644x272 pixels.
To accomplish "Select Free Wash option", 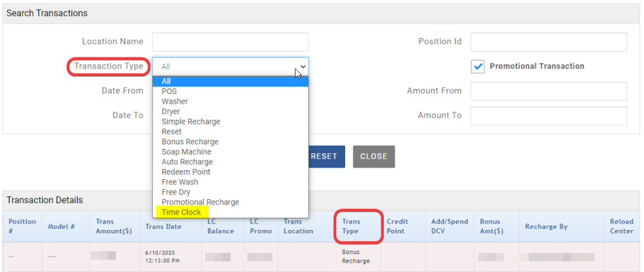I will click(180, 182).
